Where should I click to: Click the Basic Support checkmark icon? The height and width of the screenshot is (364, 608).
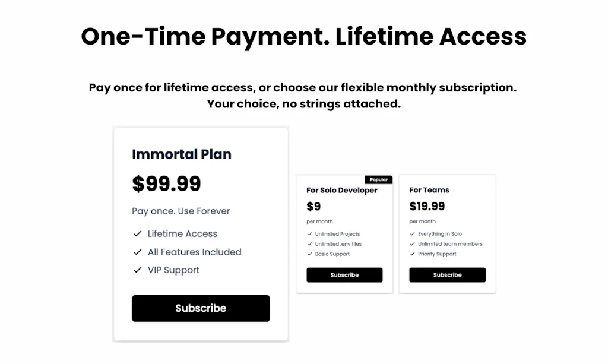click(309, 254)
